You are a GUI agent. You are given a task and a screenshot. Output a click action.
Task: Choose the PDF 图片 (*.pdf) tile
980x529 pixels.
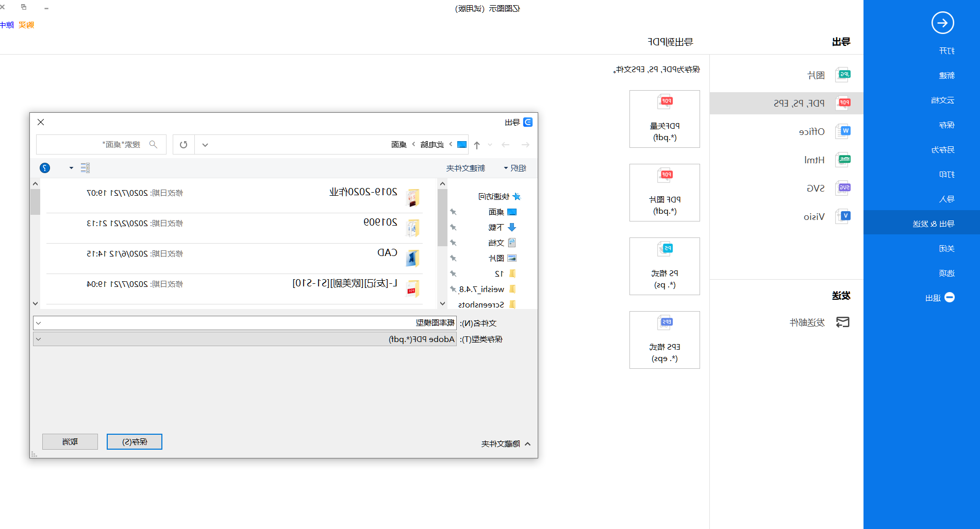click(665, 193)
